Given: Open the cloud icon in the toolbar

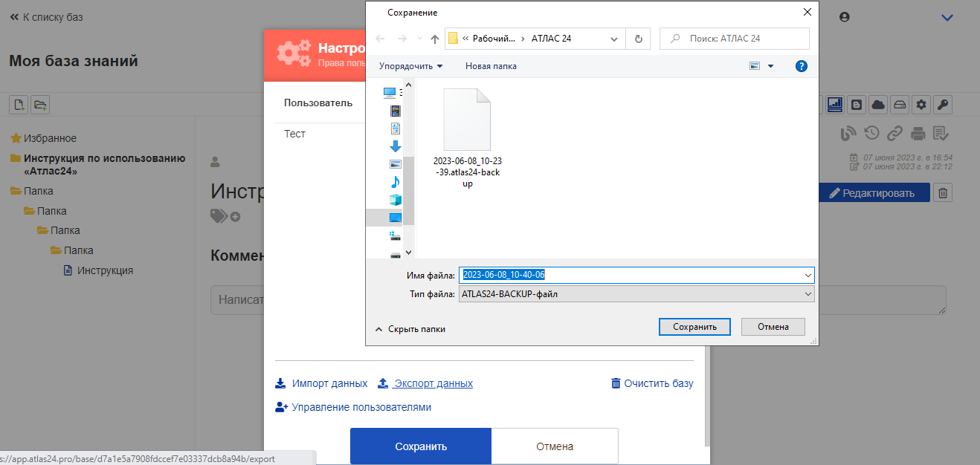Looking at the screenshot, I should 878,105.
